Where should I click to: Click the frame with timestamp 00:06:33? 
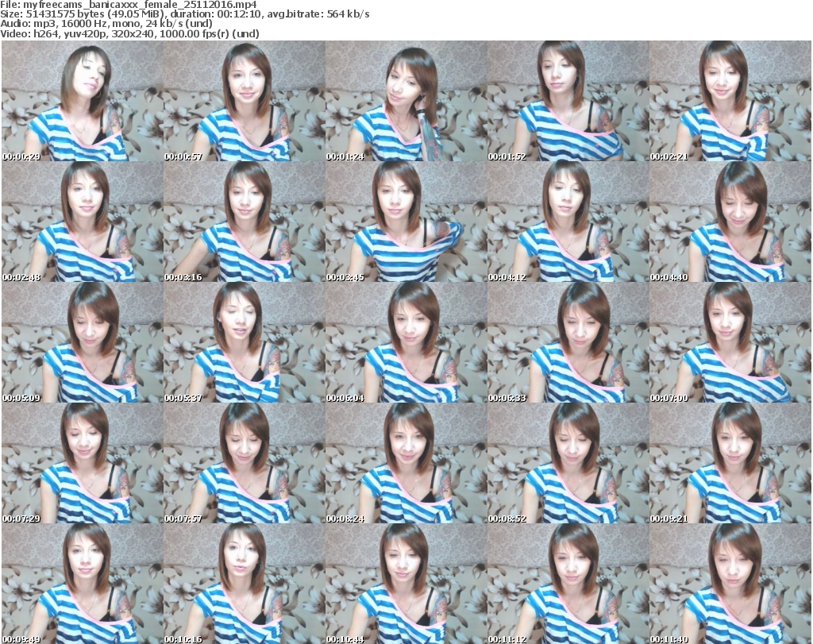pos(568,342)
